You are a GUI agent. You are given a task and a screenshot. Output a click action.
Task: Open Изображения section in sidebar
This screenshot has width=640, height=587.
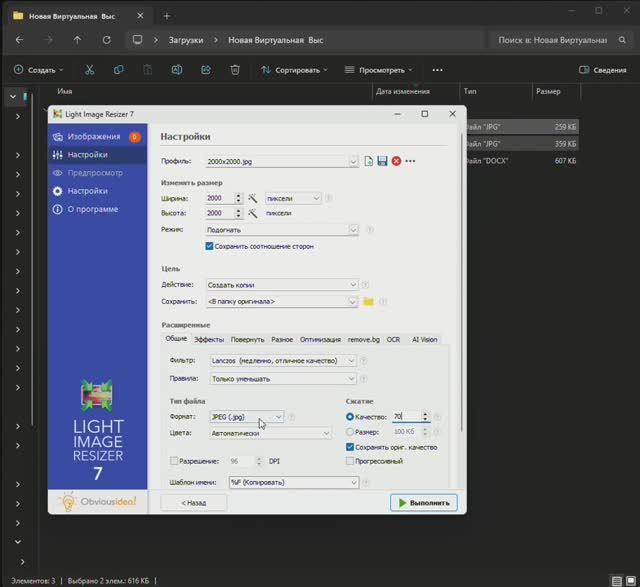97,137
